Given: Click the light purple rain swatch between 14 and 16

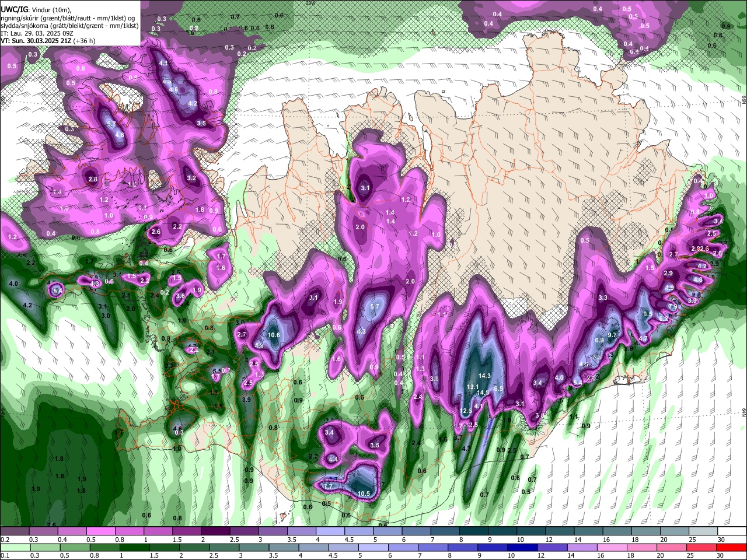Looking at the screenshot, I should tap(582, 547).
